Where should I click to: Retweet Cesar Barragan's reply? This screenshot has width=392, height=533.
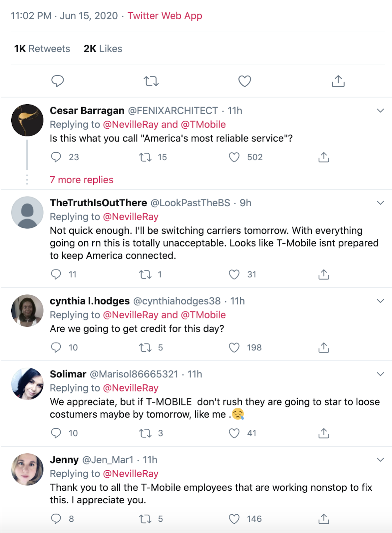[x=145, y=157]
